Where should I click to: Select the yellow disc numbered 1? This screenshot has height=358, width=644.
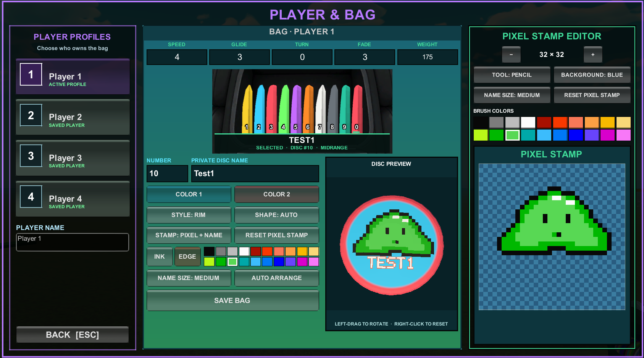pyautogui.click(x=247, y=109)
